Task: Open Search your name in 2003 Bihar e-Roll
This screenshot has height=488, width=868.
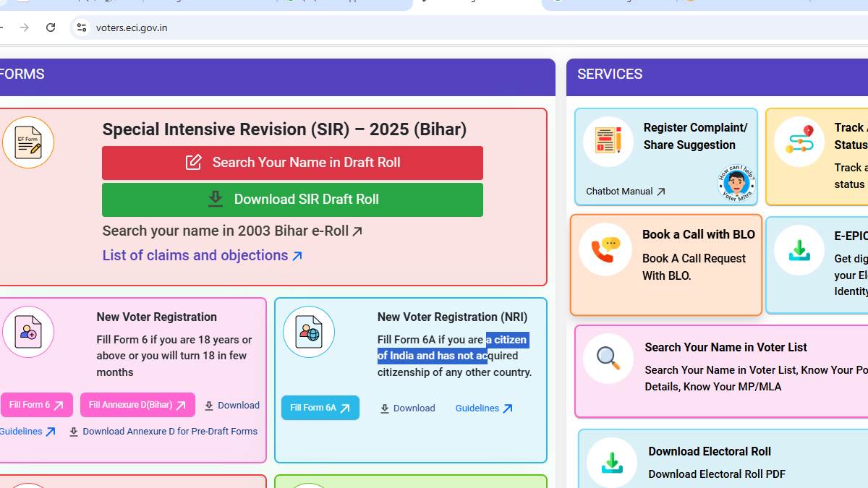Action: tap(232, 231)
